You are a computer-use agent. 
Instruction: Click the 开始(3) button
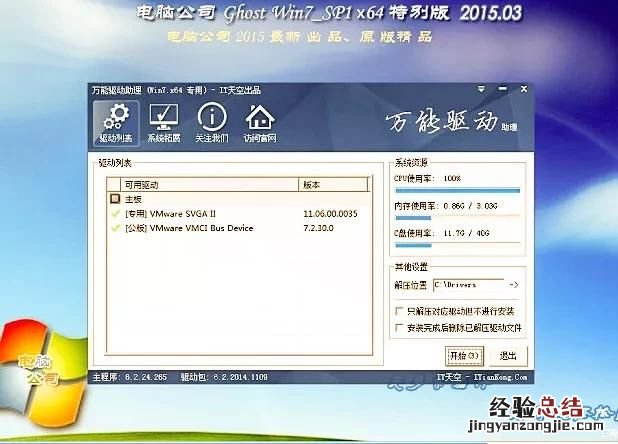[x=464, y=356]
